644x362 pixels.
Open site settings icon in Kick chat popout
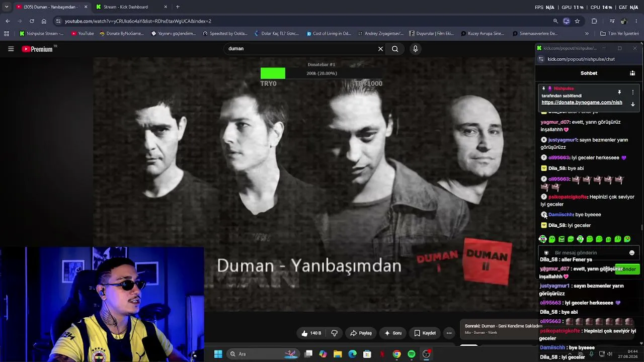(x=541, y=59)
